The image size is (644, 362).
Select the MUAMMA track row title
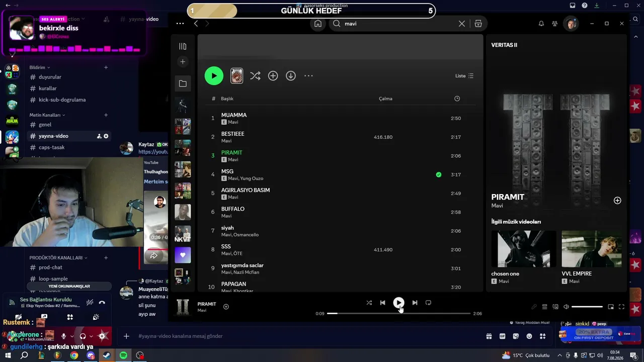click(234, 115)
